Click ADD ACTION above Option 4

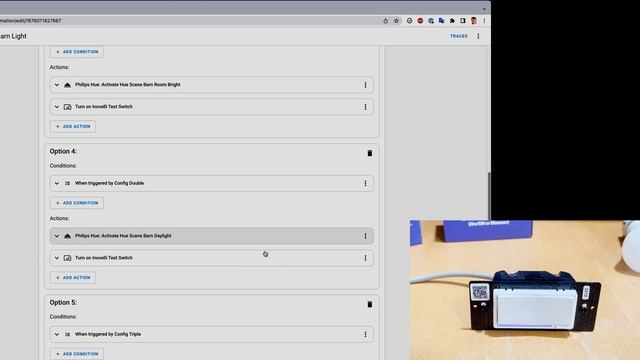[73, 127]
